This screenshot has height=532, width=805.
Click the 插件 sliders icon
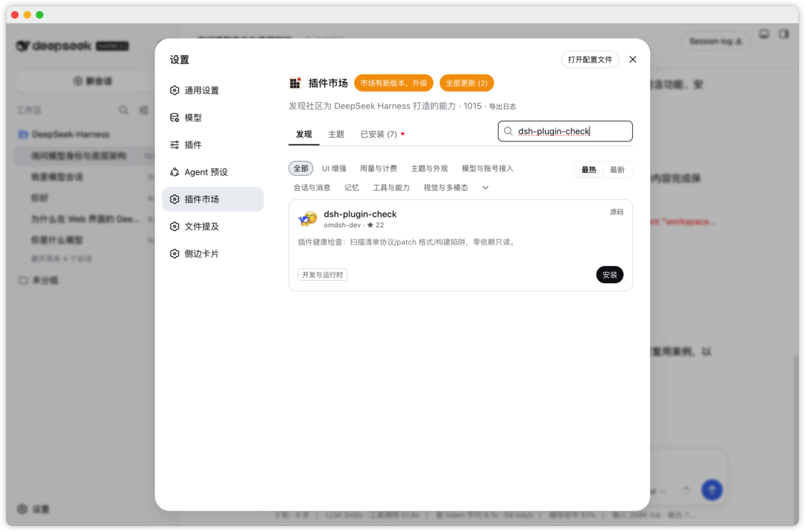[x=174, y=145]
